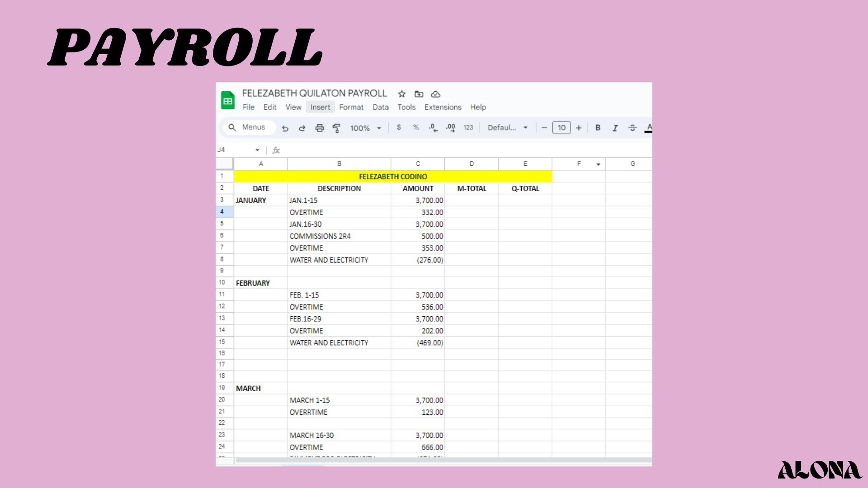Select the paint format tool
The width and height of the screenshot is (868, 488).
coord(336,128)
